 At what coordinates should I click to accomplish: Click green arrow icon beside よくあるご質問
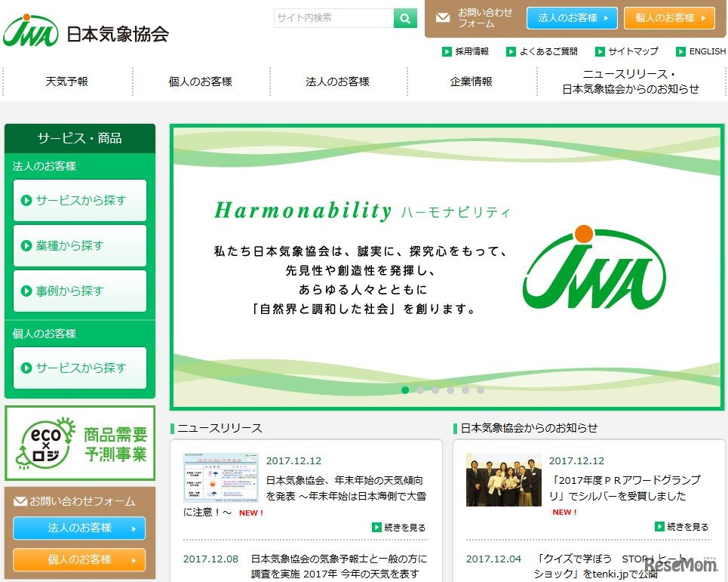pos(511,51)
